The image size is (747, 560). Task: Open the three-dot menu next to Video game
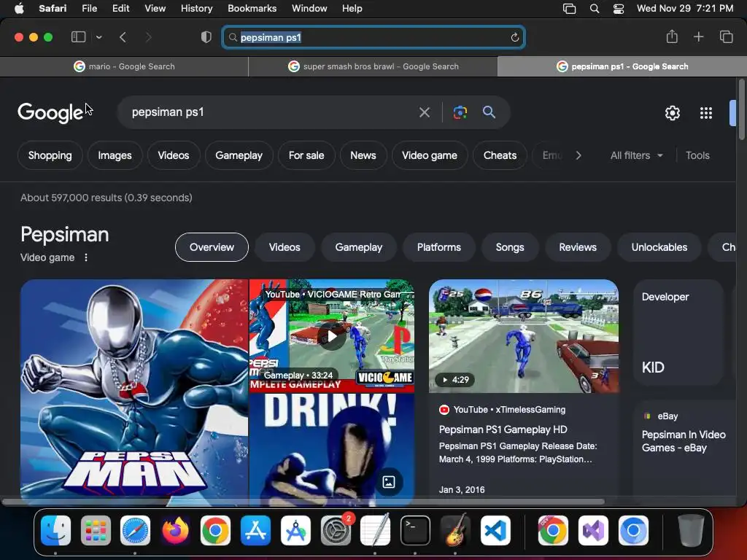pos(86,257)
